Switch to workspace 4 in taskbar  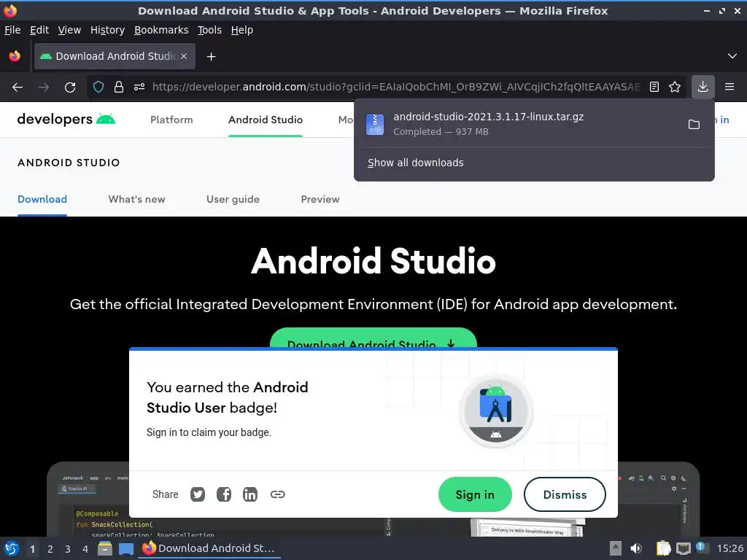[85, 549]
